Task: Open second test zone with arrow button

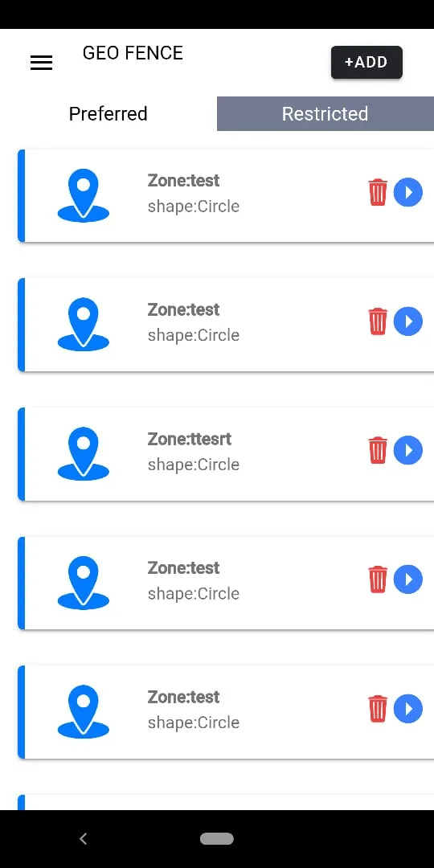Action: (408, 321)
